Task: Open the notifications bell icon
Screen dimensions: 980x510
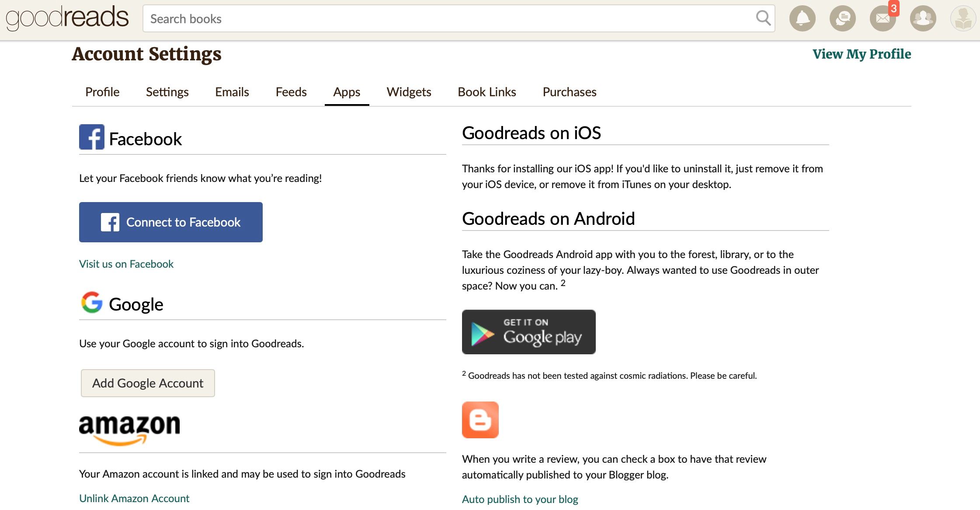Action: (x=802, y=18)
